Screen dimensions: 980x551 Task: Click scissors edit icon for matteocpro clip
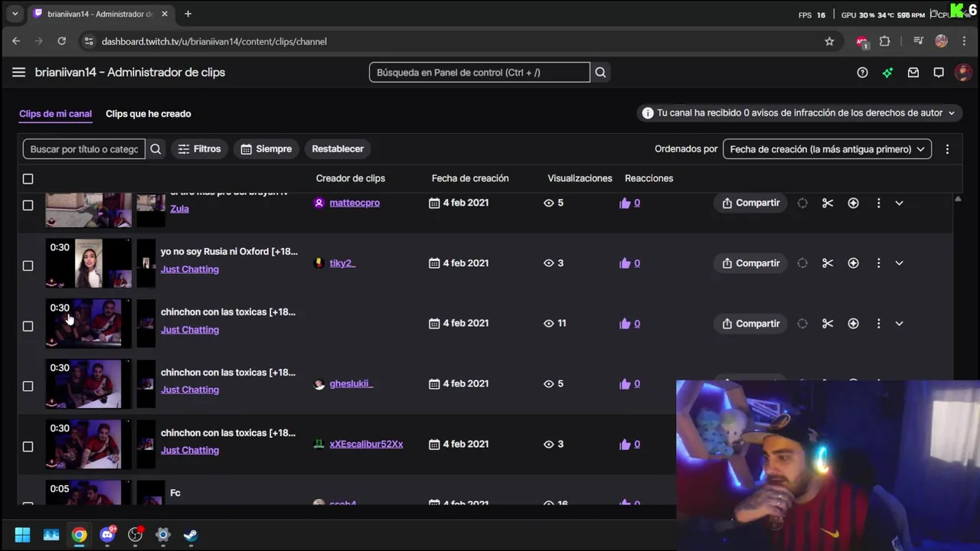828,203
